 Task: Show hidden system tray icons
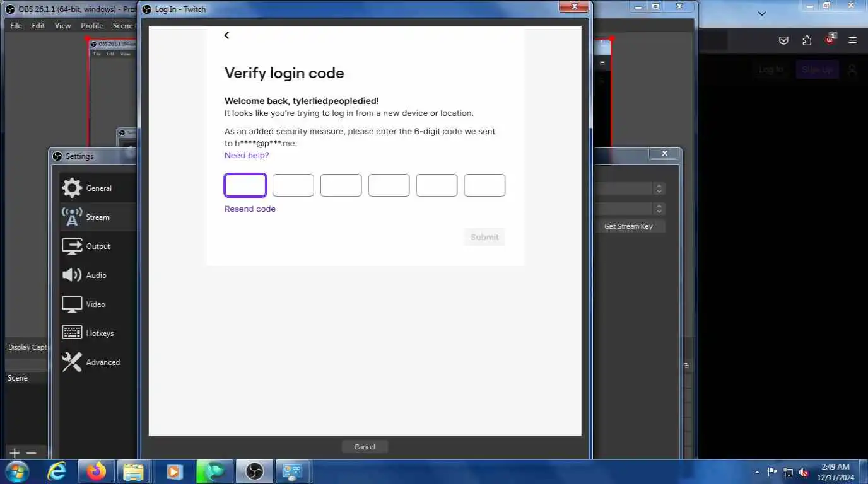click(758, 472)
